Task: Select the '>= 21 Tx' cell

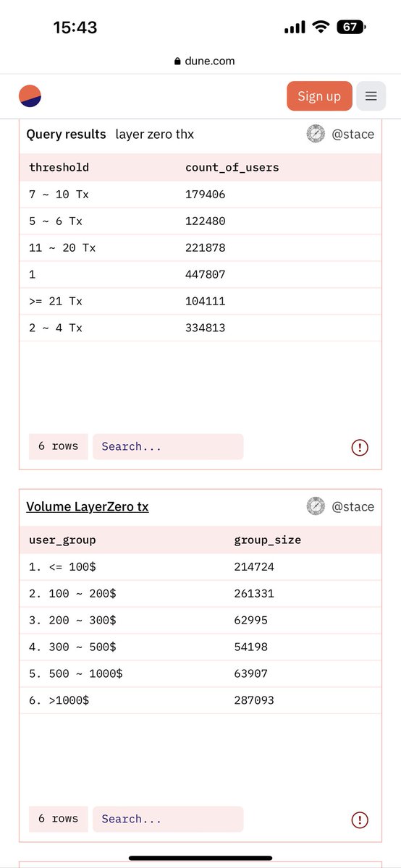Action: [x=56, y=301]
